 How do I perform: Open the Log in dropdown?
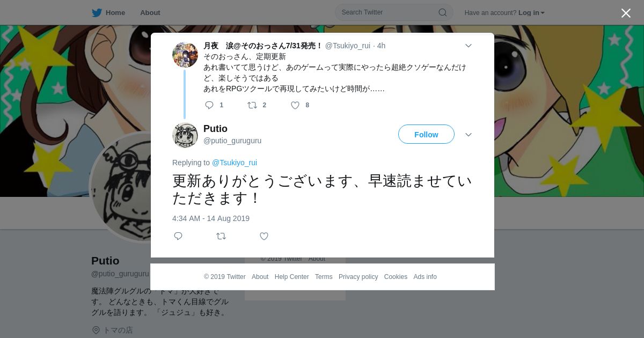pos(531,13)
